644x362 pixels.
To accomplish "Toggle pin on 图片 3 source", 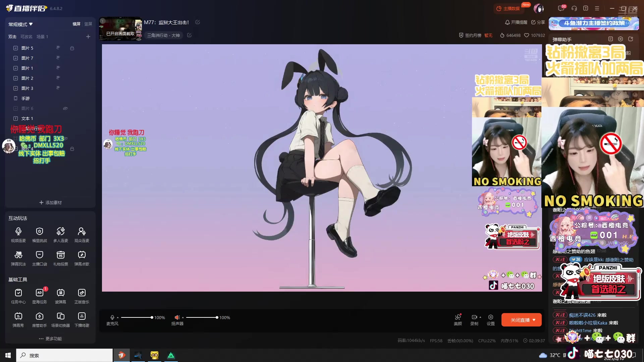I will (58, 88).
